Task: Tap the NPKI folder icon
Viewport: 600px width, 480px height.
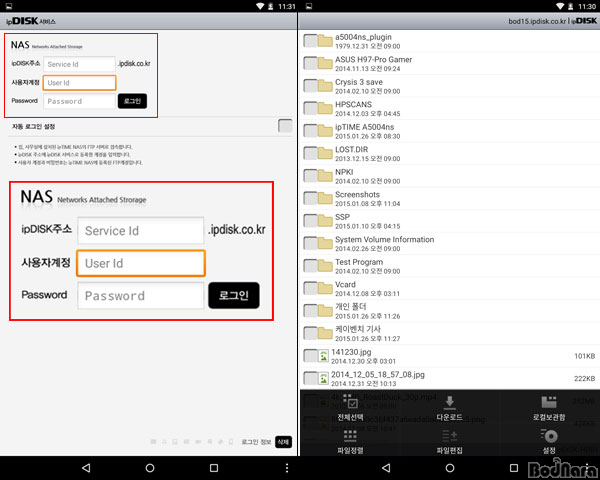Action: tap(325, 176)
